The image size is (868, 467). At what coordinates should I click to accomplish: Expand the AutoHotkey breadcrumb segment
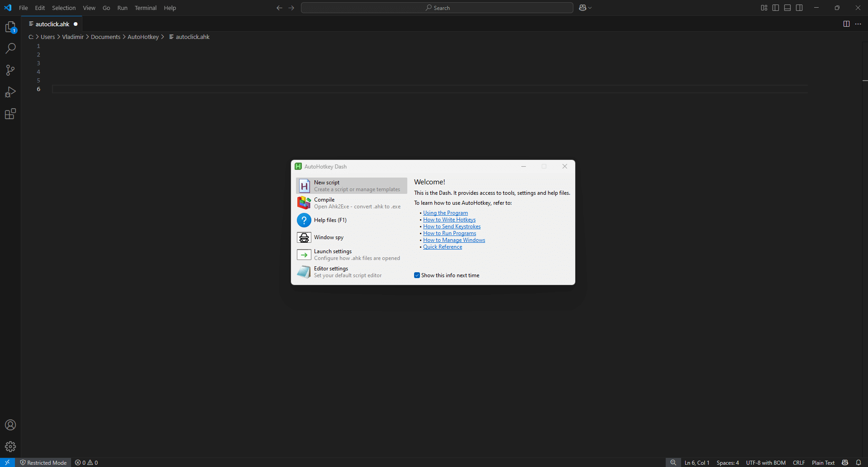pyautogui.click(x=143, y=37)
